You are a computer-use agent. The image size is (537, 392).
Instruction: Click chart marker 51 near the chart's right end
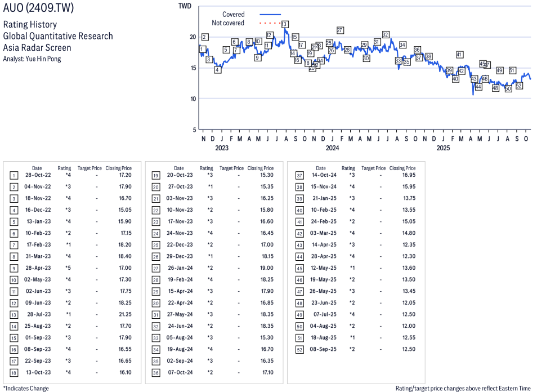pos(512,70)
